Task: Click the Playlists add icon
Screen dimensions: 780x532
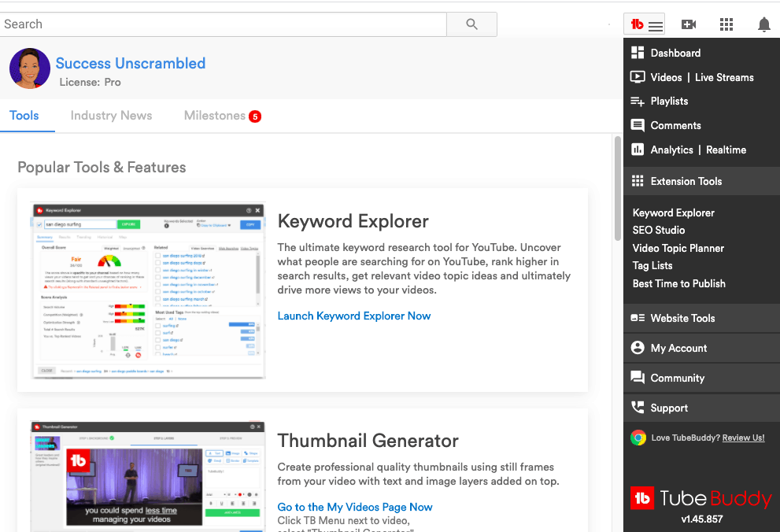Action: click(638, 102)
